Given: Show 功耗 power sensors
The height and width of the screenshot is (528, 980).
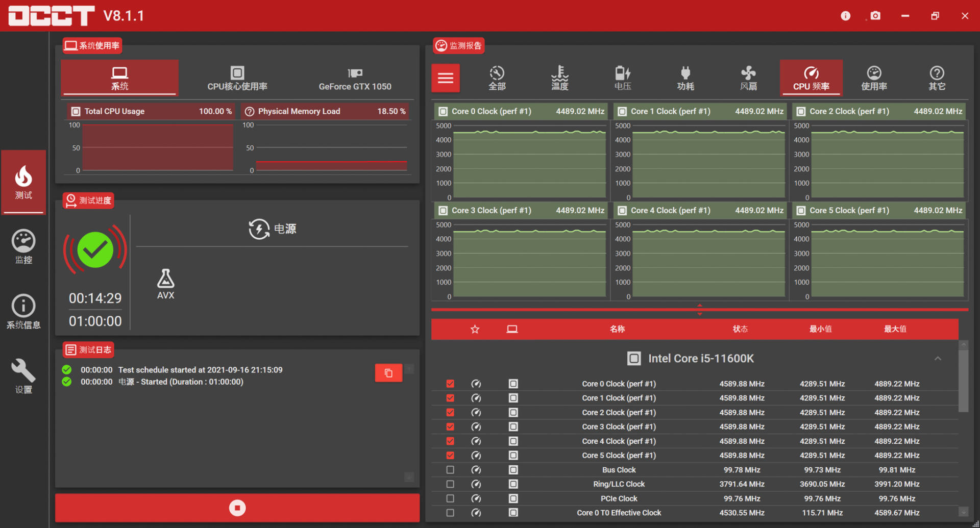Looking at the screenshot, I should 685,78.
